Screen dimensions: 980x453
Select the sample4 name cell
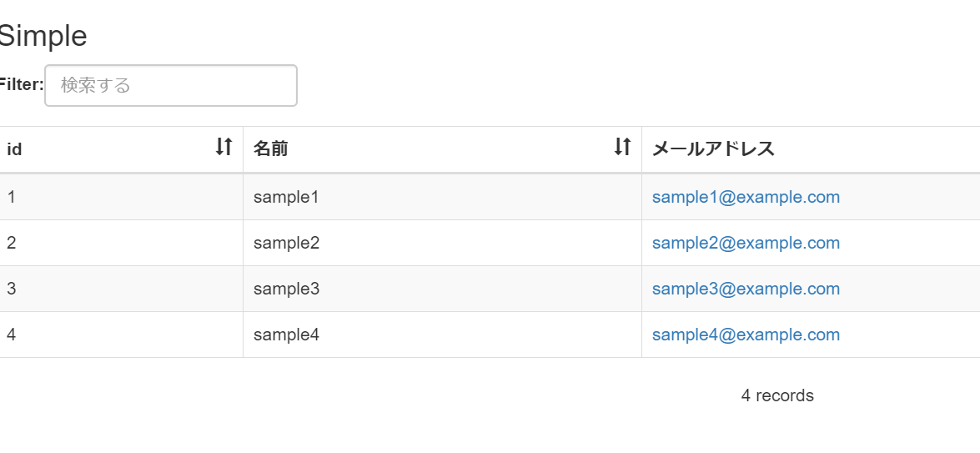286,335
